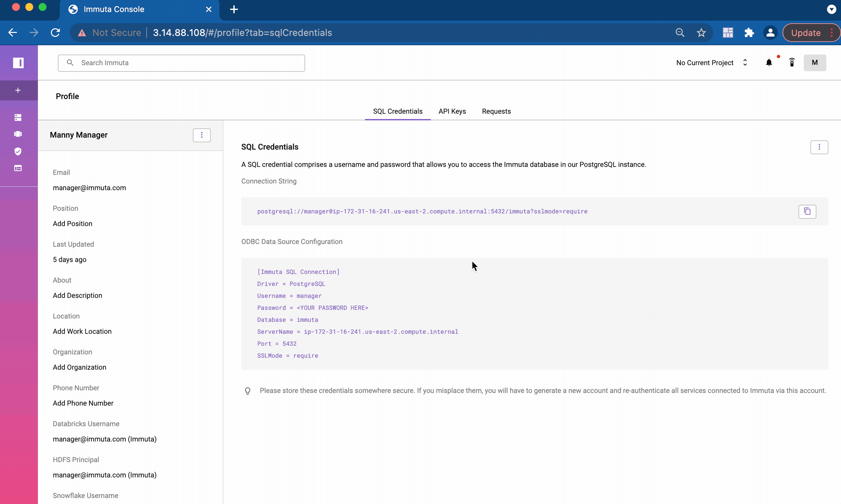Open the Extensions puzzle icon
Screen dimensions: 841x504
749,33
